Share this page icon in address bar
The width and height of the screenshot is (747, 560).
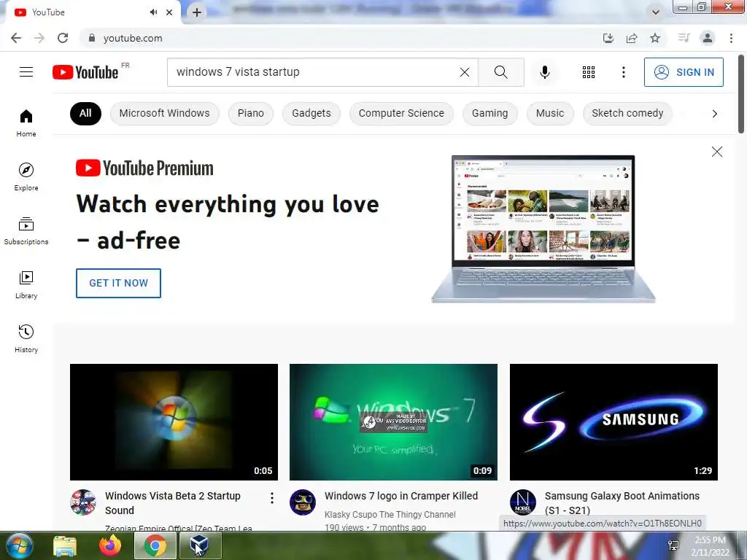pyautogui.click(x=632, y=38)
